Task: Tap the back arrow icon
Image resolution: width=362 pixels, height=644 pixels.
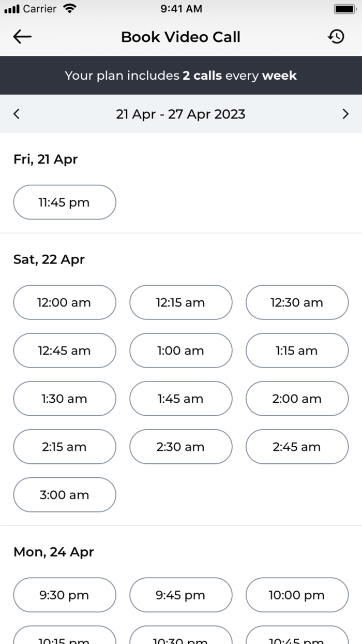Action: 22,37
